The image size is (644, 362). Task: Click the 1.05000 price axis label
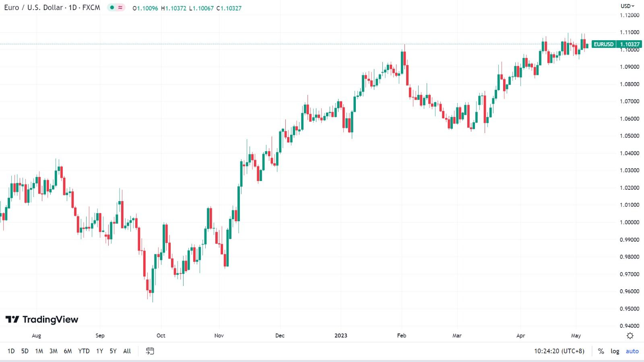(x=630, y=136)
